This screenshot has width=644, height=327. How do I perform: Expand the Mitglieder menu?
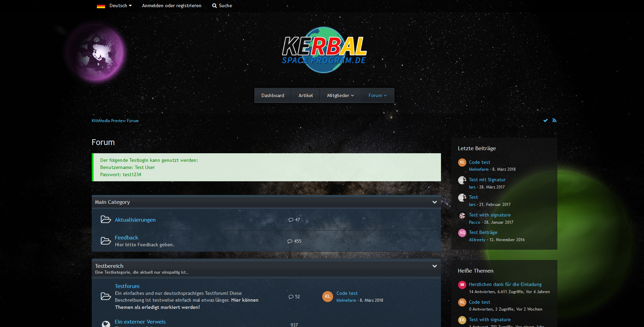340,96
